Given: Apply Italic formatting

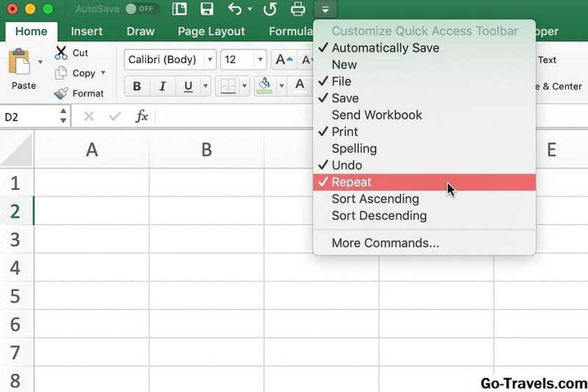Looking at the screenshot, I should coord(162,86).
